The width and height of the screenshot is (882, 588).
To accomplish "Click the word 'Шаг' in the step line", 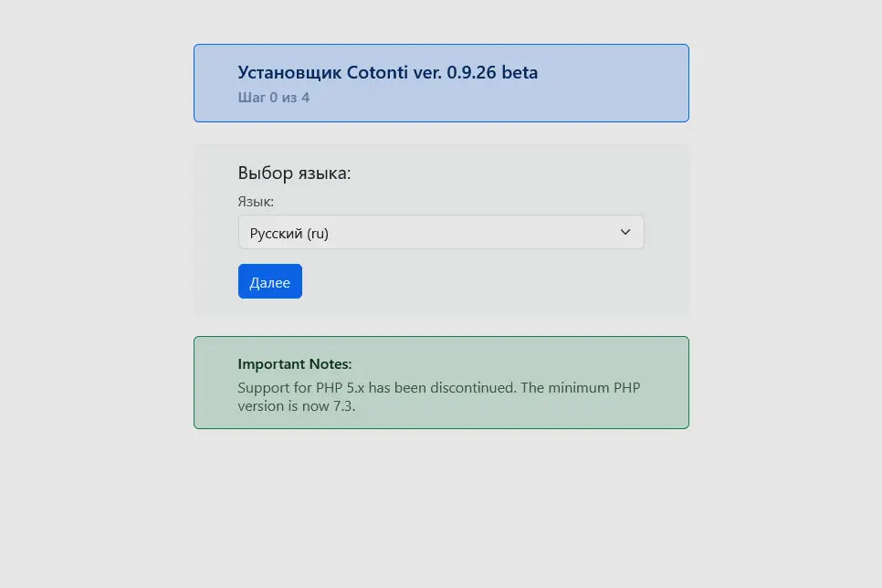I will pyautogui.click(x=251, y=97).
